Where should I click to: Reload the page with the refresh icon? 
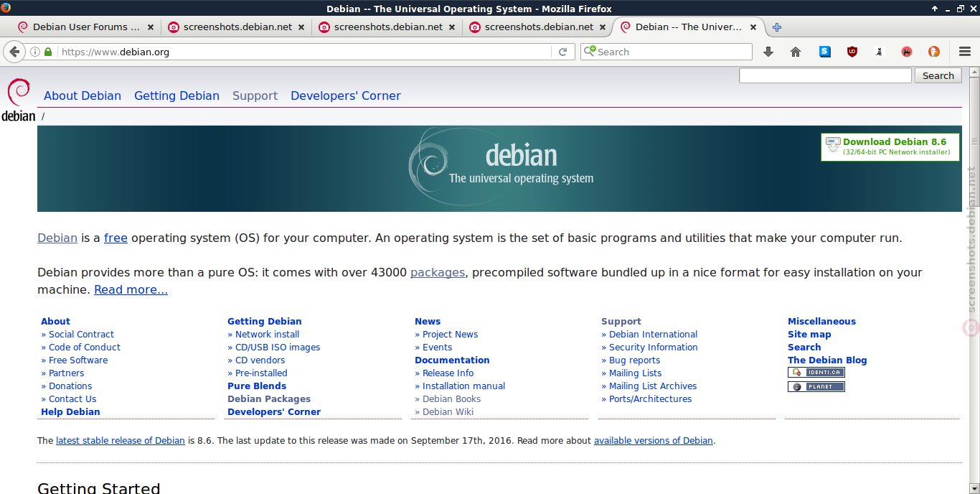coord(563,52)
